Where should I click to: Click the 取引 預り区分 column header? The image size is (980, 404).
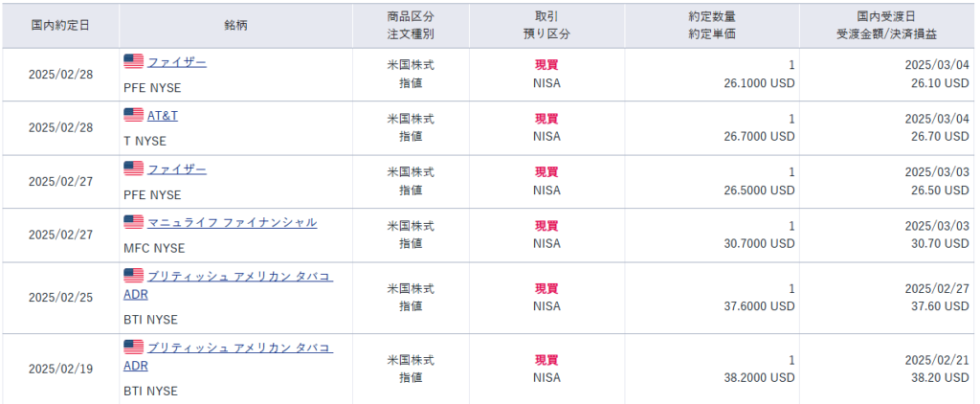pyautogui.click(x=546, y=25)
